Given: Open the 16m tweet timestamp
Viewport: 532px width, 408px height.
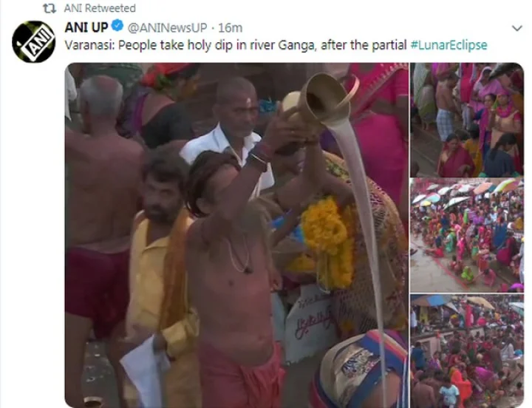Looking at the screenshot, I should (x=230, y=28).
